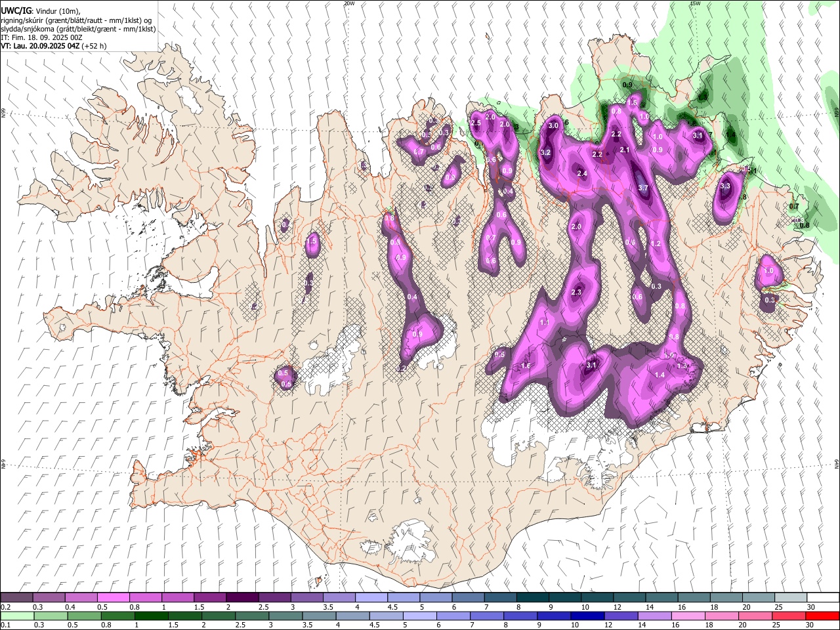The image size is (840, 630).
Task: Click the 'slydda/snjókoma' legend description line
Action: [78, 29]
